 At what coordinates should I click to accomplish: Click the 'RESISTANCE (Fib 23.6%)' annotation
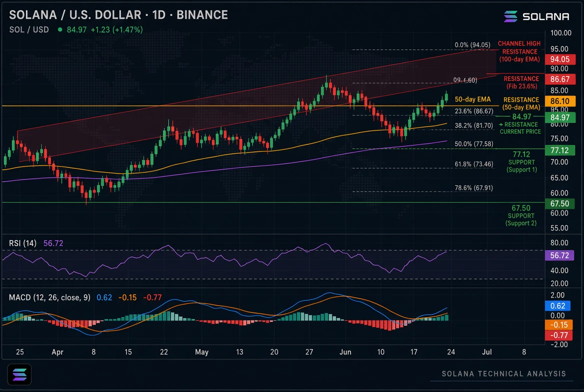(521, 82)
